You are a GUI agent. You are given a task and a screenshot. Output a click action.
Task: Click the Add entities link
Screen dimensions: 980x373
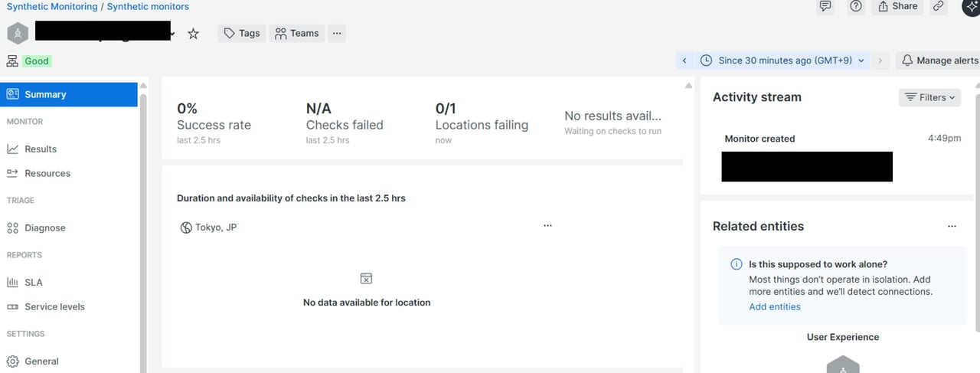coord(774,306)
